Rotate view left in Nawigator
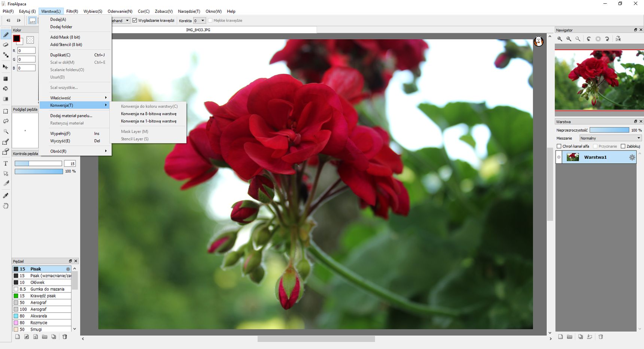The image size is (644, 349). pyautogui.click(x=589, y=39)
